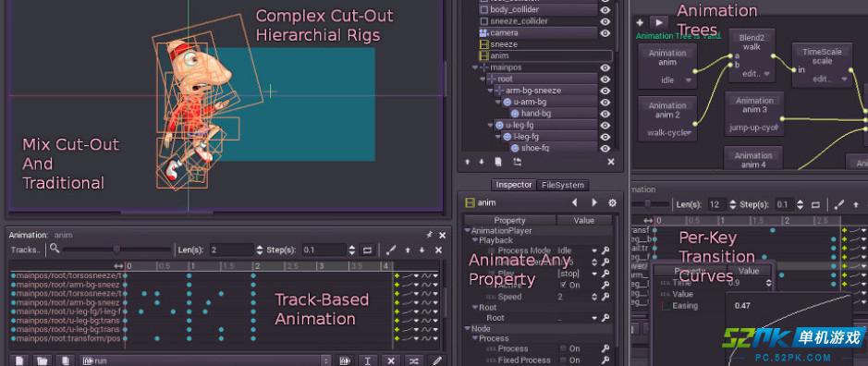Switch to the Inspector tab
868x366 pixels.
[x=514, y=185]
